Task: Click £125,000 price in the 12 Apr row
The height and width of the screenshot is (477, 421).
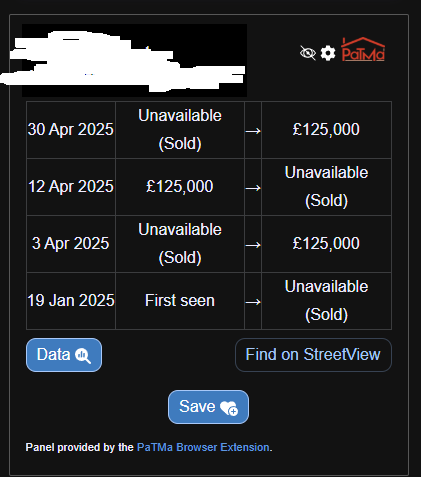Action: 180,187
